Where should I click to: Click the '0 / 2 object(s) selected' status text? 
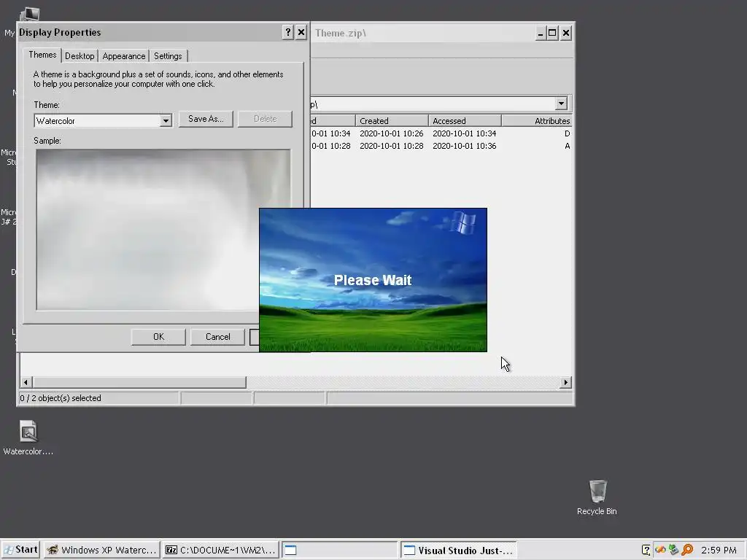coord(61,398)
